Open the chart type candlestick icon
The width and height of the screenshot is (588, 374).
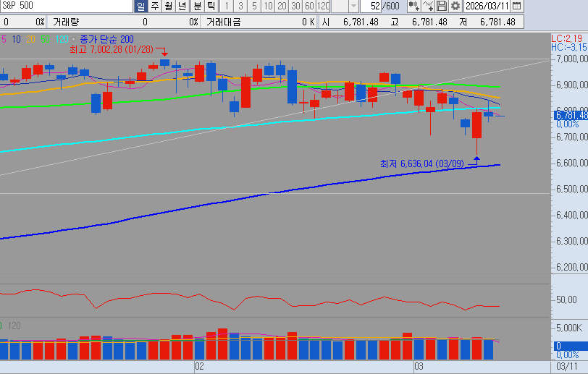point(413,6)
